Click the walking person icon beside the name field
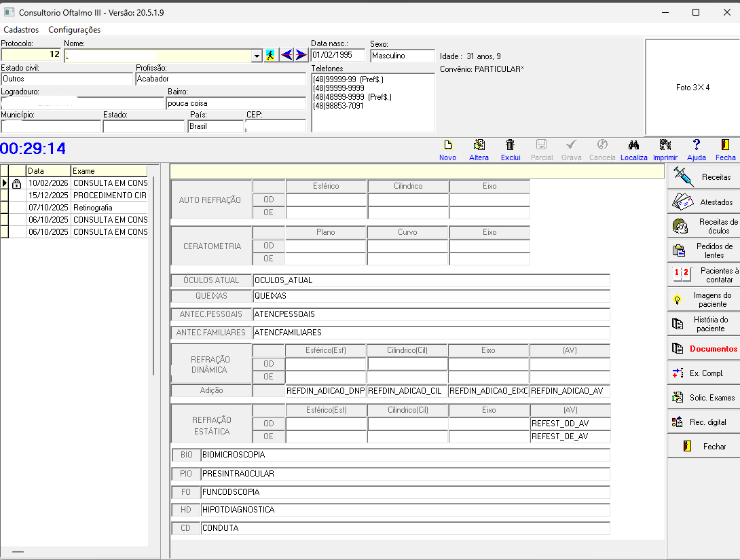 [270, 55]
